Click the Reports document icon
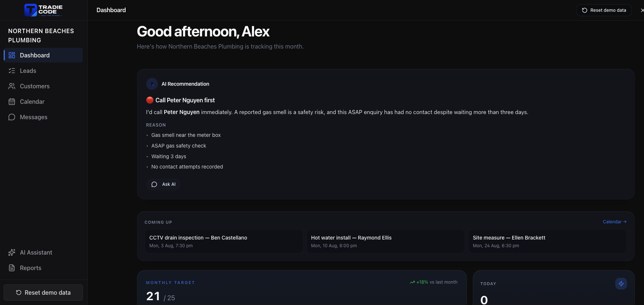 coord(12,268)
